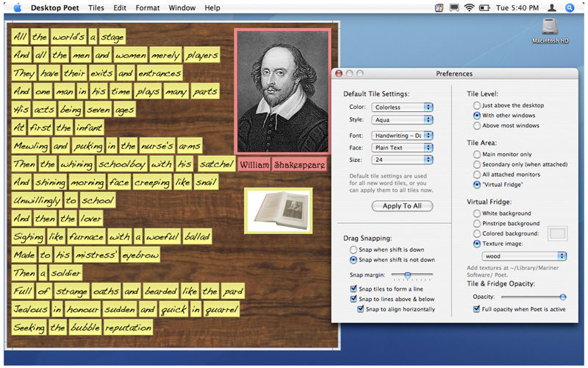The height and width of the screenshot is (368, 588).
Task: Select the Macintosh HD drive icon
Action: pos(550,32)
